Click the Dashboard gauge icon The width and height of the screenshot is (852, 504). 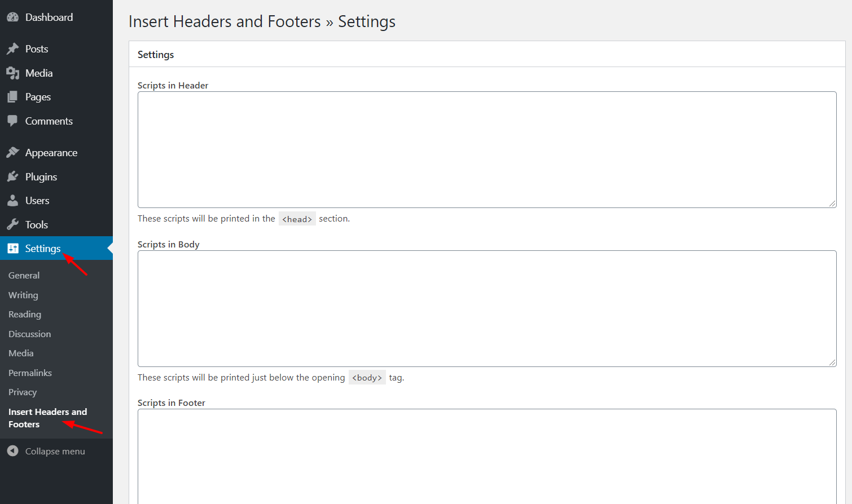[12, 17]
